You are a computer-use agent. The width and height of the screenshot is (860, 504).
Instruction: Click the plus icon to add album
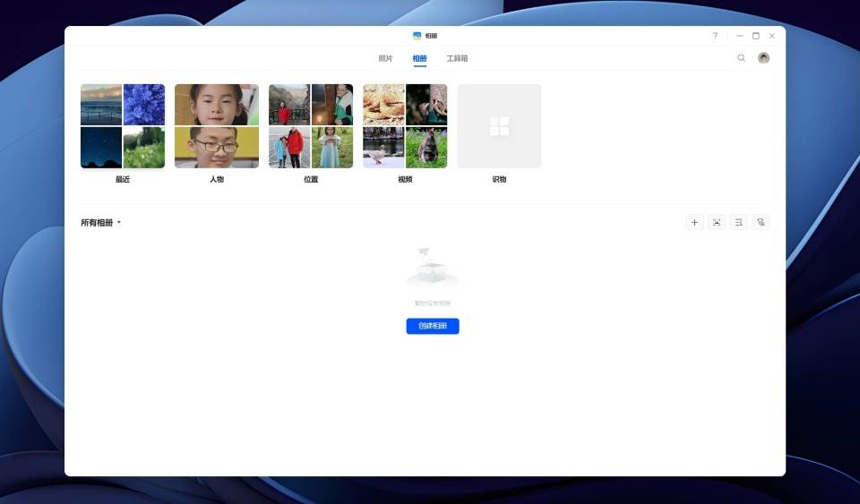tap(694, 222)
